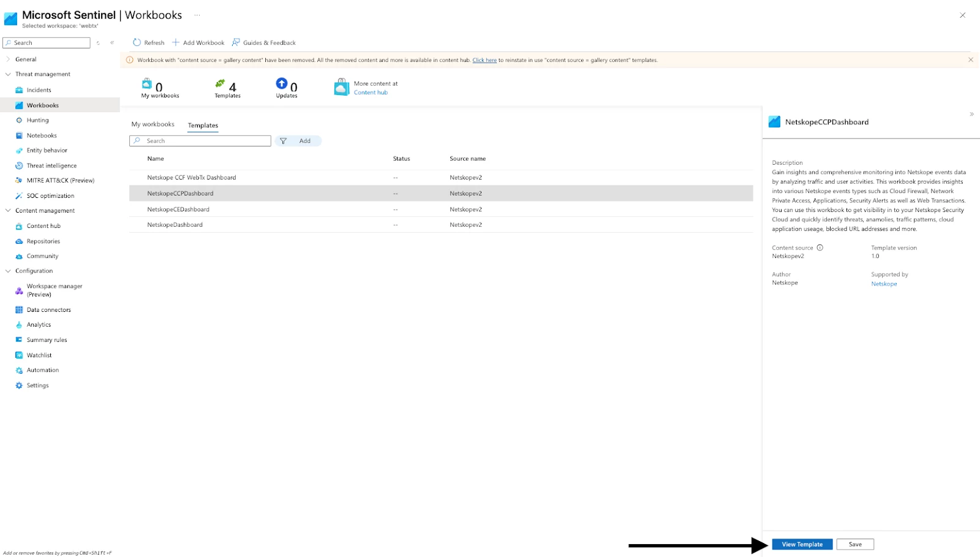
Task: Click the Threat intelligence icon
Action: (19, 165)
